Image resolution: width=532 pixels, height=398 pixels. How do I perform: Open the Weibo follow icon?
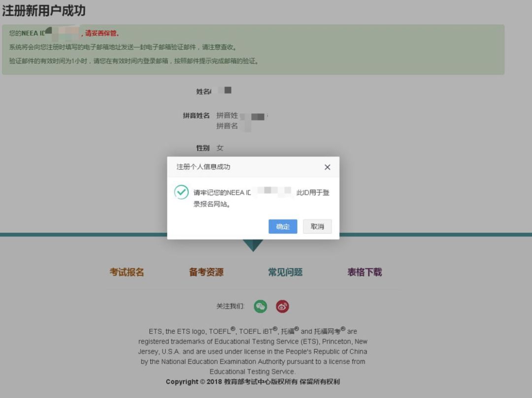pos(282,306)
